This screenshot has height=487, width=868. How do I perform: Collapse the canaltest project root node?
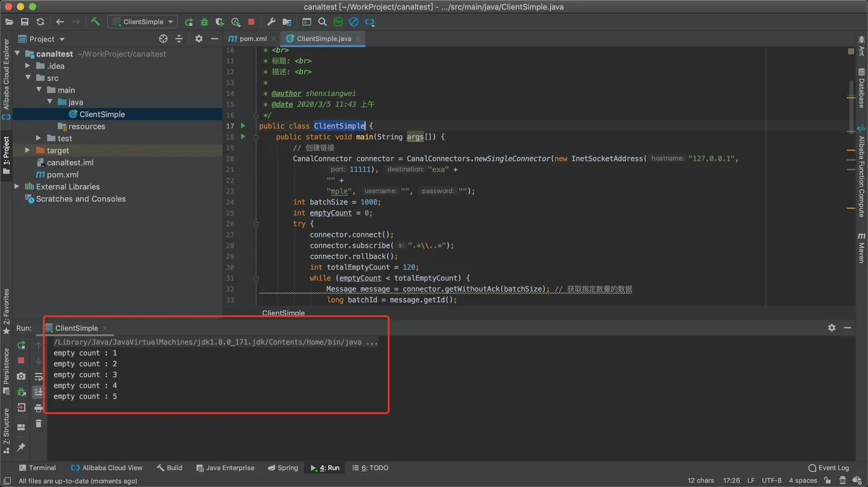pos(17,54)
